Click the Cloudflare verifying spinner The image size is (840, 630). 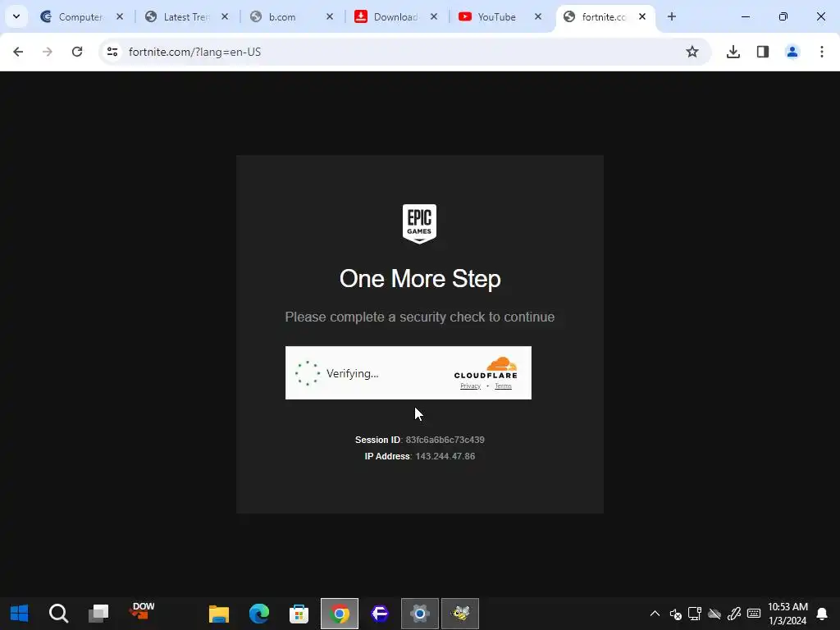click(308, 373)
